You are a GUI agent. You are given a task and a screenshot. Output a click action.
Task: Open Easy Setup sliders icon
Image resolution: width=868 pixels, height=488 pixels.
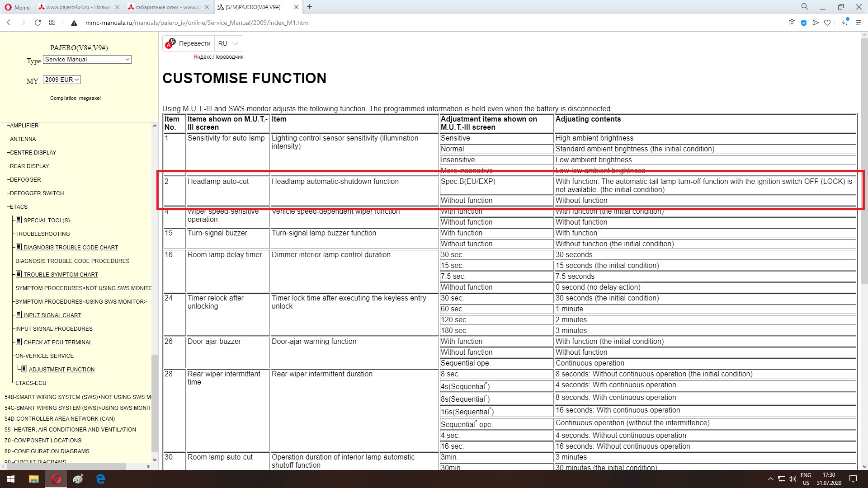pyautogui.click(x=859, y=23)
